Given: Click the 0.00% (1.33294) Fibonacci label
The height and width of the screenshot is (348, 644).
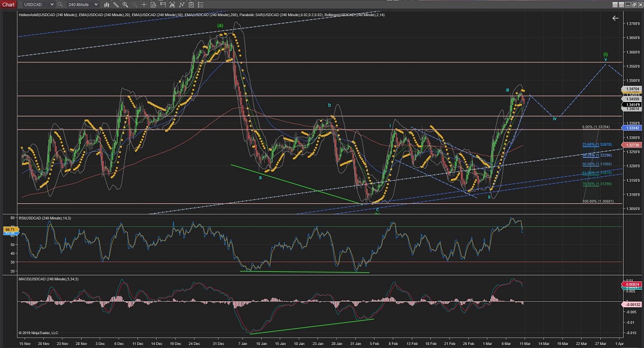Looking at the screenshot, I should 596,127.
